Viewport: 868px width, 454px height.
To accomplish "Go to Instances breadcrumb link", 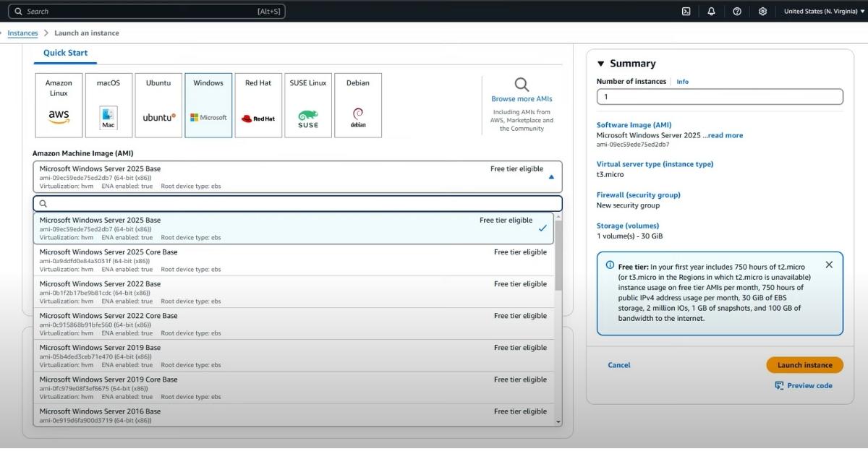I will [x=22, y=33].
